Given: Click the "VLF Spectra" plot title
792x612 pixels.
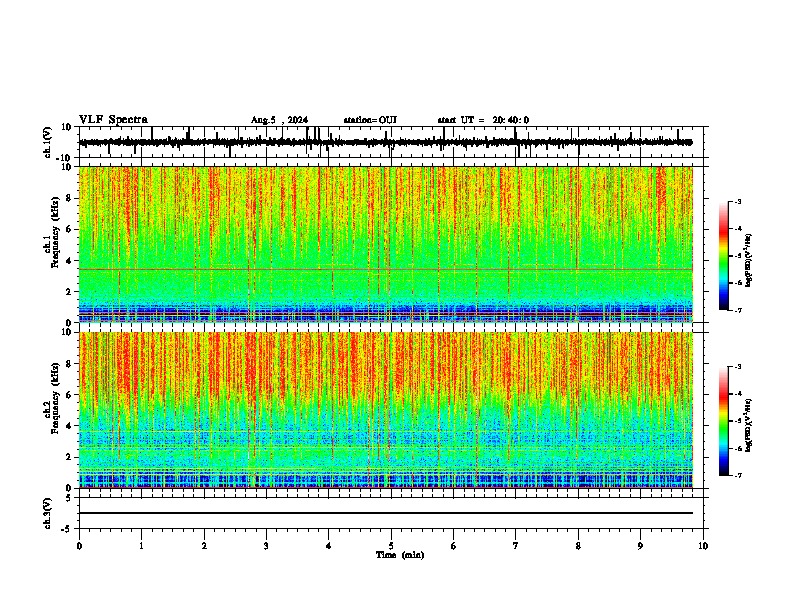Looking at the screenshot, I should click(113, 120).
